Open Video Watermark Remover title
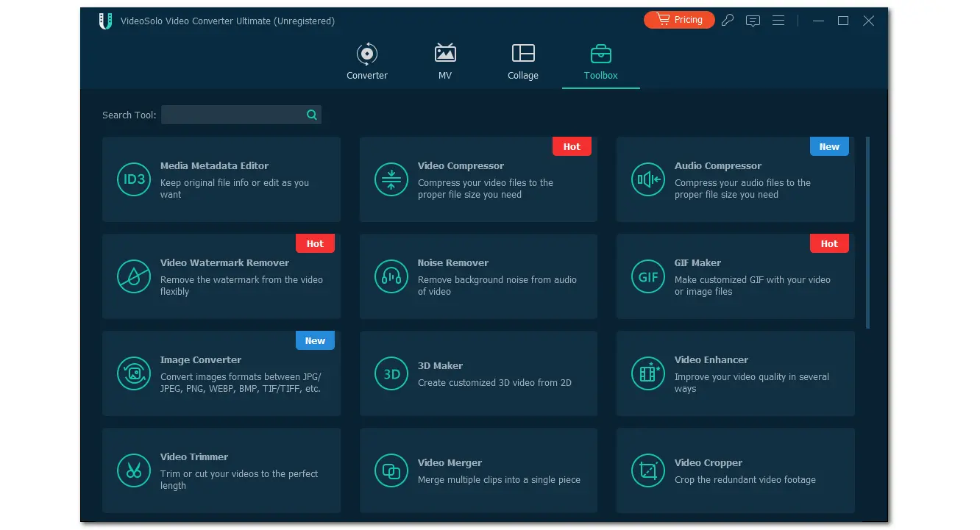This screenshot has height=530, width=980. click(224, 263)
